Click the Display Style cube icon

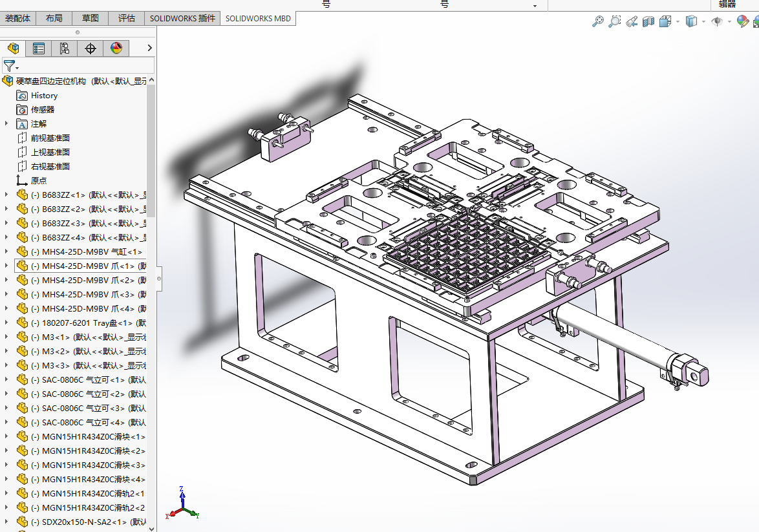pos(691,21)
